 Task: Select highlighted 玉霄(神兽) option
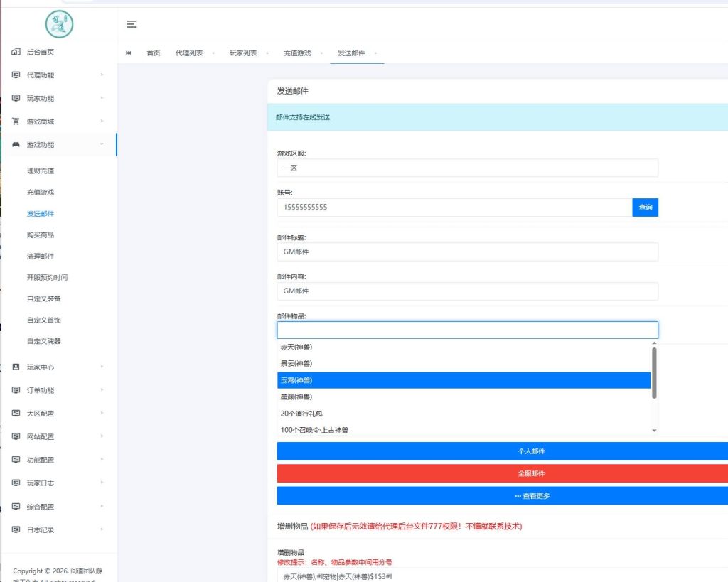coord(464,380)
